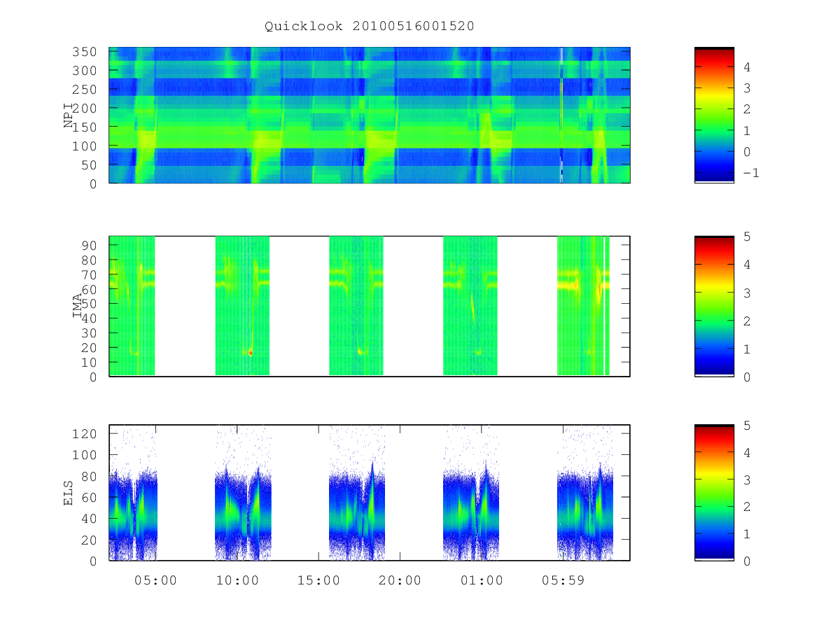This screenshot has width=840, height=630.
Task: Click the 15:00 time axis label
Action: coord(319,580)
